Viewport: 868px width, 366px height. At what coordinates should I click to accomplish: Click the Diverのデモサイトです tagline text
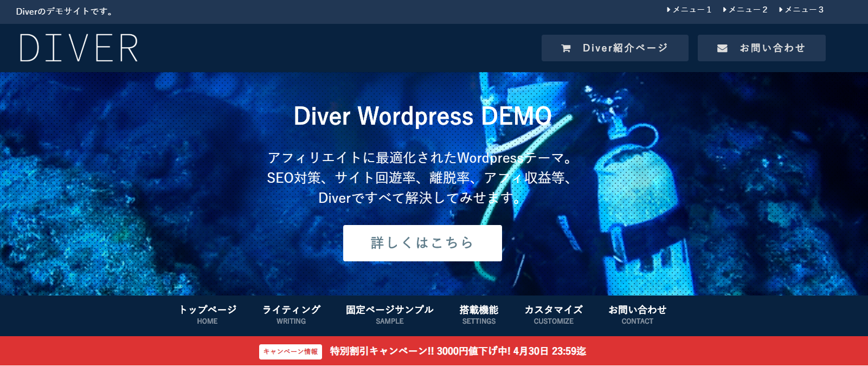tap(65, 11)
